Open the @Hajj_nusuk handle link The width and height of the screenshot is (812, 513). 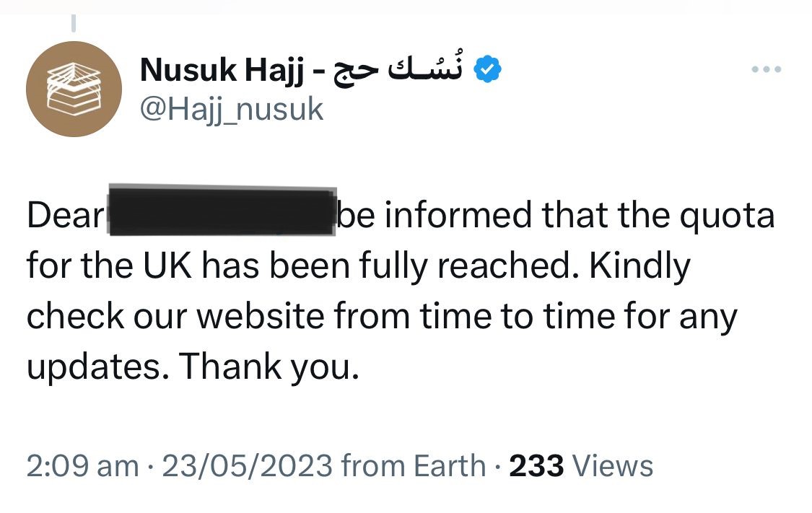click(231, 110)
